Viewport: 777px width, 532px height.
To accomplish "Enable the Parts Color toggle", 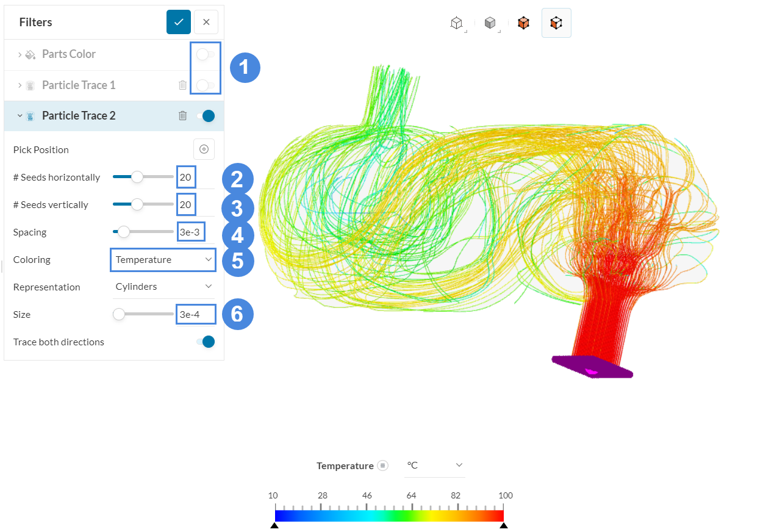I will (205, 54).
